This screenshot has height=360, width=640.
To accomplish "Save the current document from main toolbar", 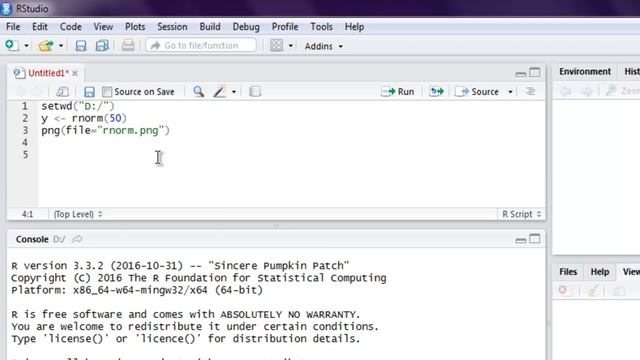I will point(81,46).
